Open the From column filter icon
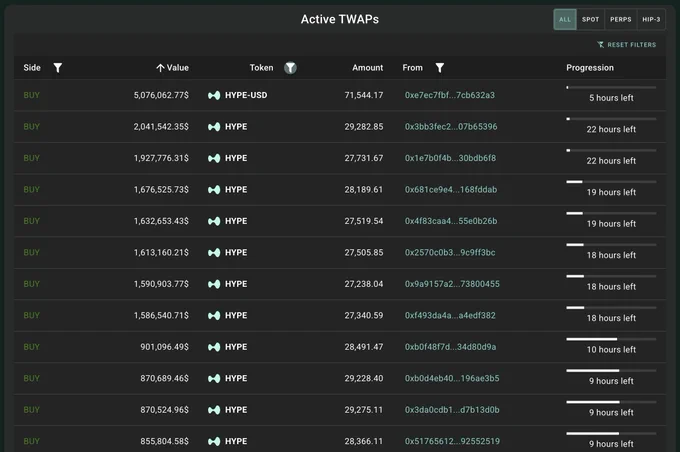 coord(440,68)
